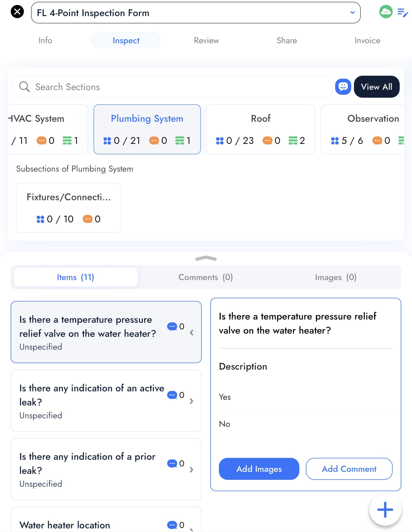Expand the active leak item chevron
This screenshot has width=412, height=532.
tap(191, 401)
